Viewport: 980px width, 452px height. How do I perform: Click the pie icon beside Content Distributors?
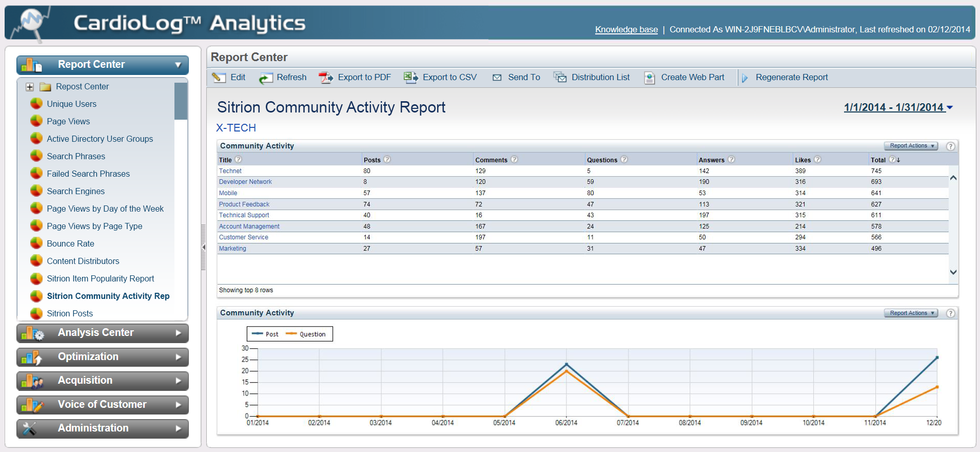(x=36, y=261)
